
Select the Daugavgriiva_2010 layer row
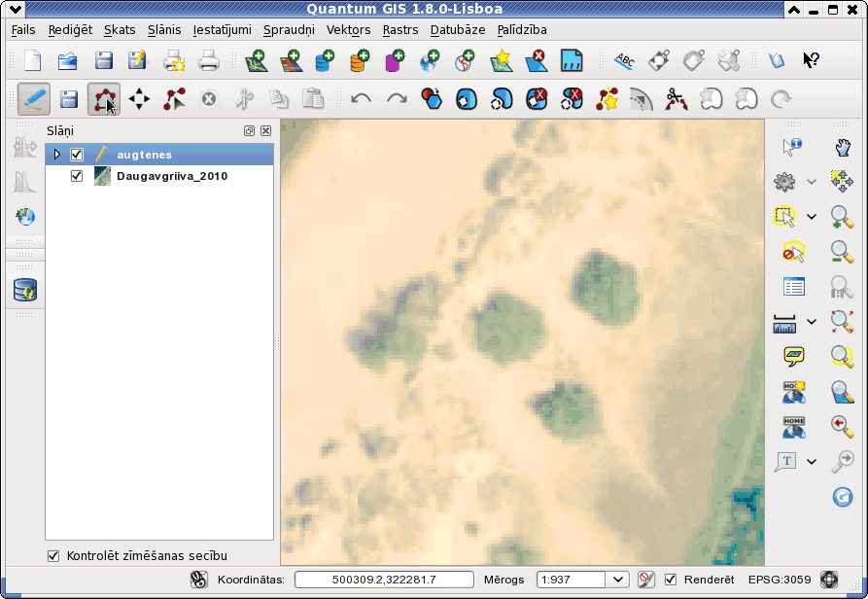pos(159,176)
